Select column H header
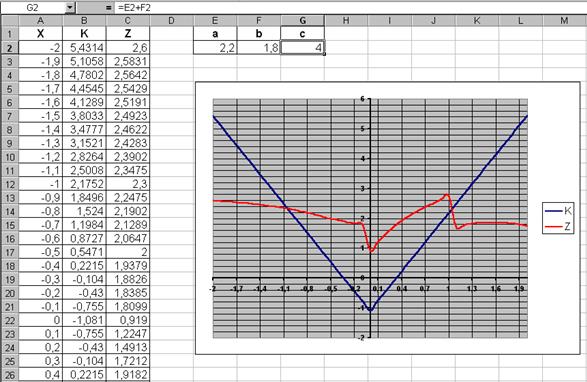 pyautogui.click(x=346, y=20)
